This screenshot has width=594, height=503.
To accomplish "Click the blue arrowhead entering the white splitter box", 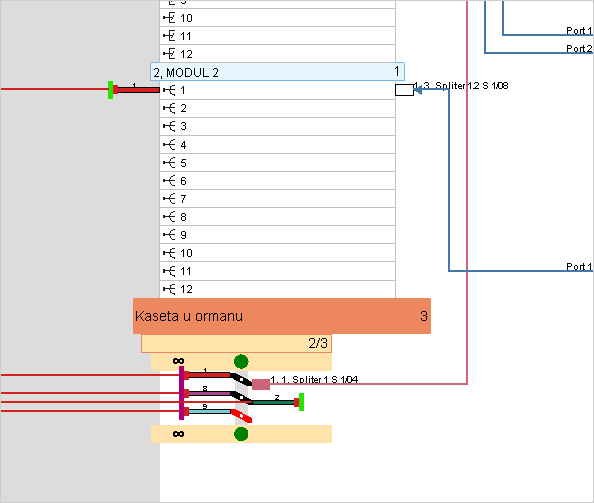I will click(418, 90).
